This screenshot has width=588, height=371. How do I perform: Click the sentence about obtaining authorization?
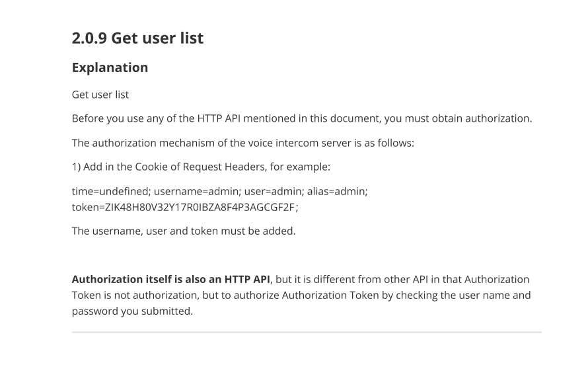pyautogui.click(x=302, y=118)
